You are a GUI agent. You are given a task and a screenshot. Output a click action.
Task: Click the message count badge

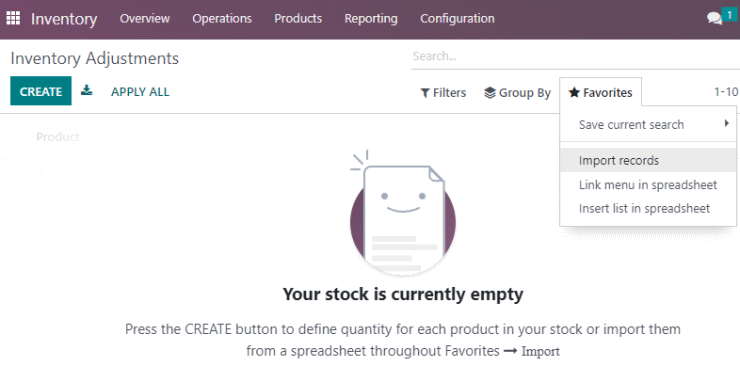pos(730,16)
